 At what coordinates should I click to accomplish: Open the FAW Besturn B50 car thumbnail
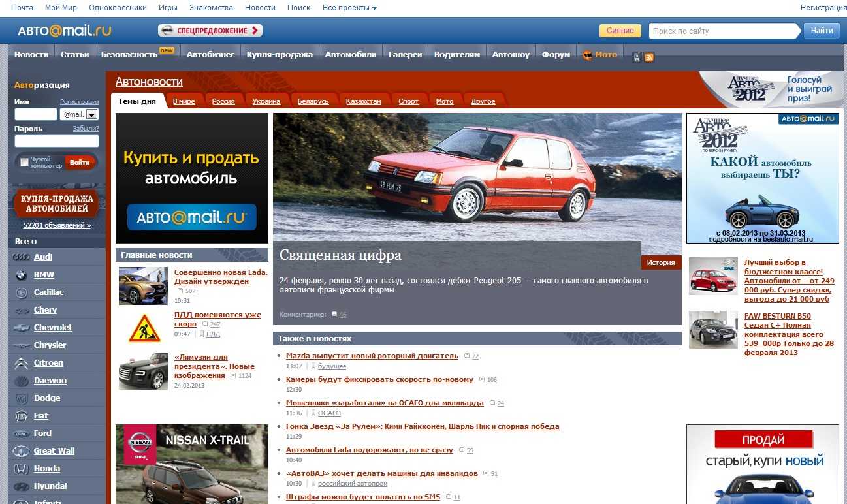[713, 329]
